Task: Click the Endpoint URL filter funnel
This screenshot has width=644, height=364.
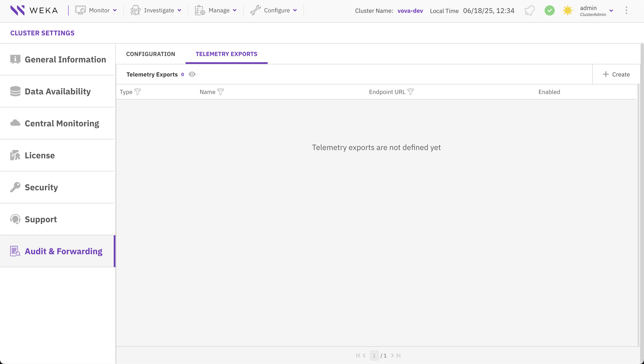Action: click(x=411, y=92)
